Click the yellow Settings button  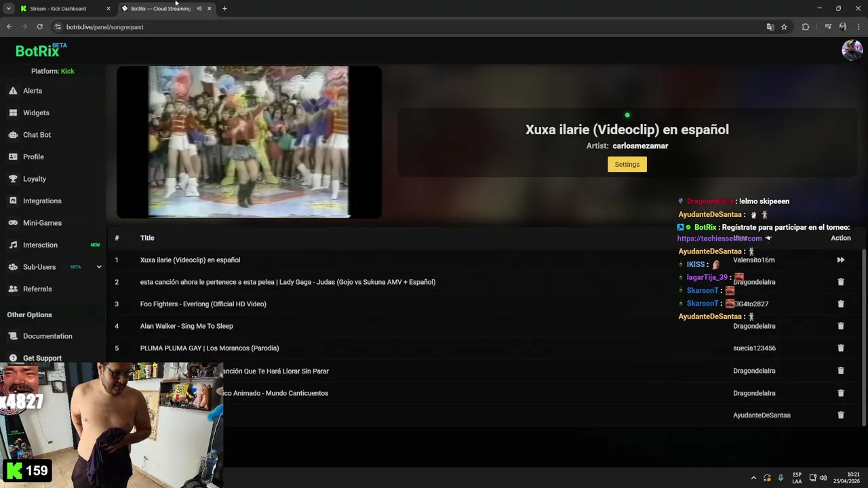coord(627,164)
